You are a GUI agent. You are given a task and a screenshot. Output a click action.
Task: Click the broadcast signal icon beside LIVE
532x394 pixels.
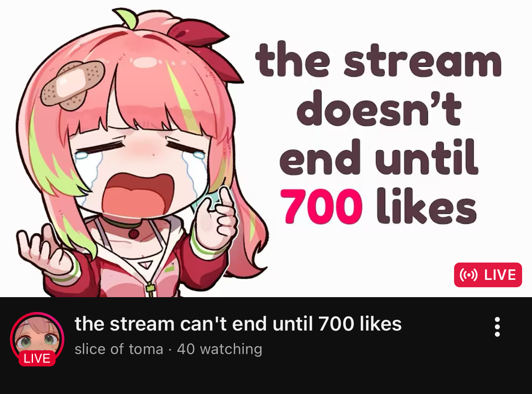(468, 275)
